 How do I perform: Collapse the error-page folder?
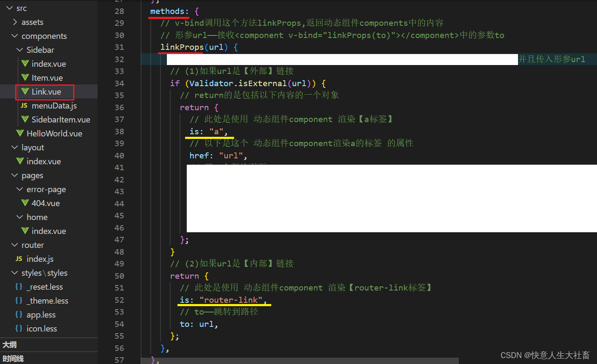(19, 189)
